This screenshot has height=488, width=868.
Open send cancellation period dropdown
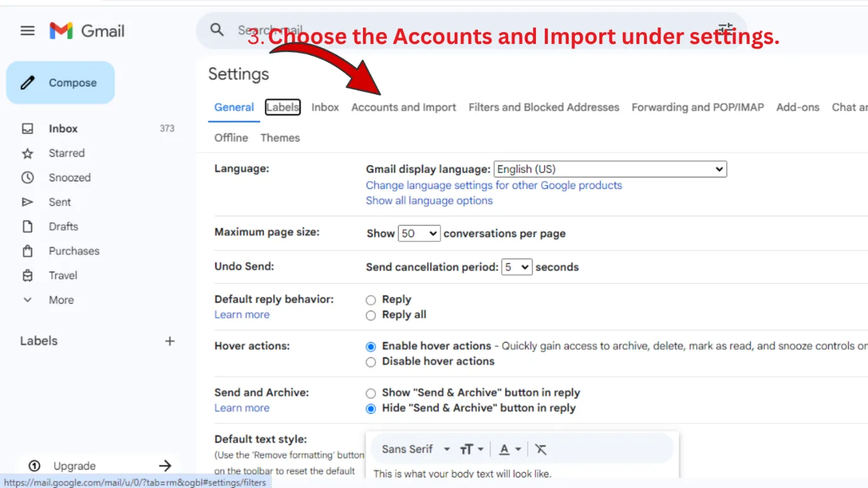517,267
